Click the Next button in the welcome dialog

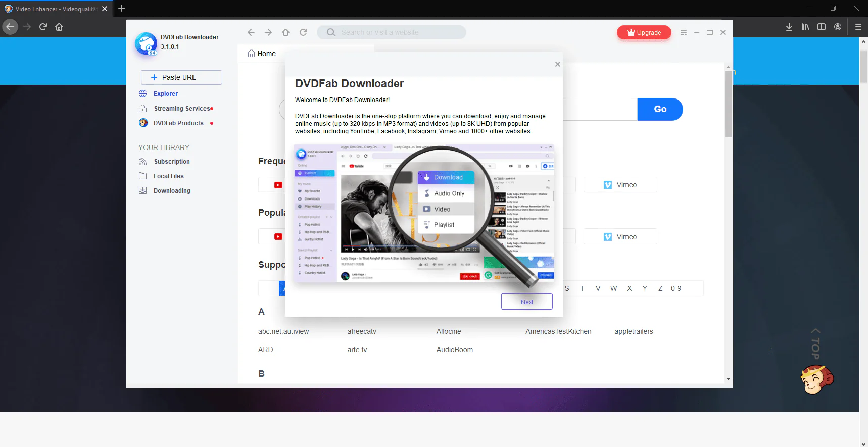coord(527,302)
